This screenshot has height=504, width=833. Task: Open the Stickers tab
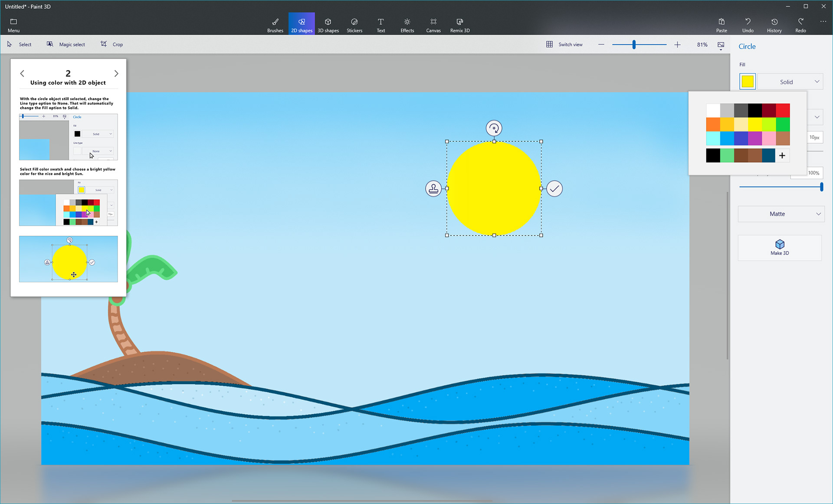354,25
